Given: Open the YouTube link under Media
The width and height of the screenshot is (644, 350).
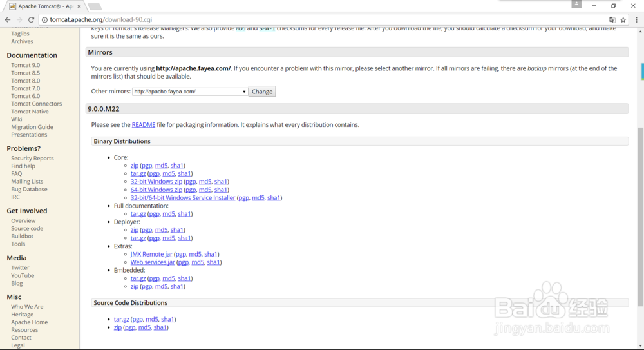Looking at the screenshot, I should tap(23, 276).
